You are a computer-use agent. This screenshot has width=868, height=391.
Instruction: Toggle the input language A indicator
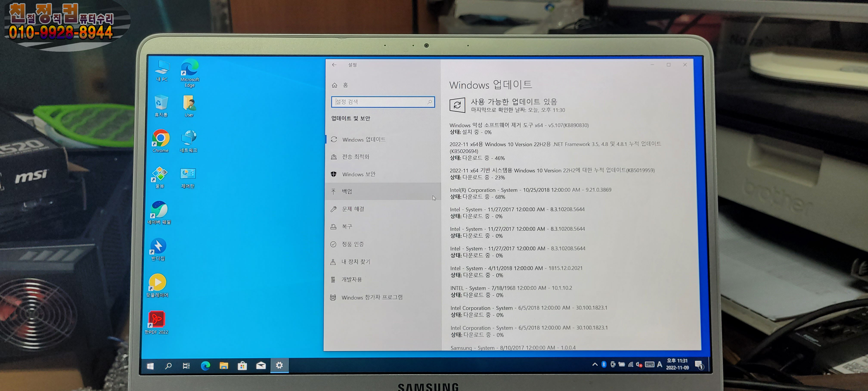point(659,364)
